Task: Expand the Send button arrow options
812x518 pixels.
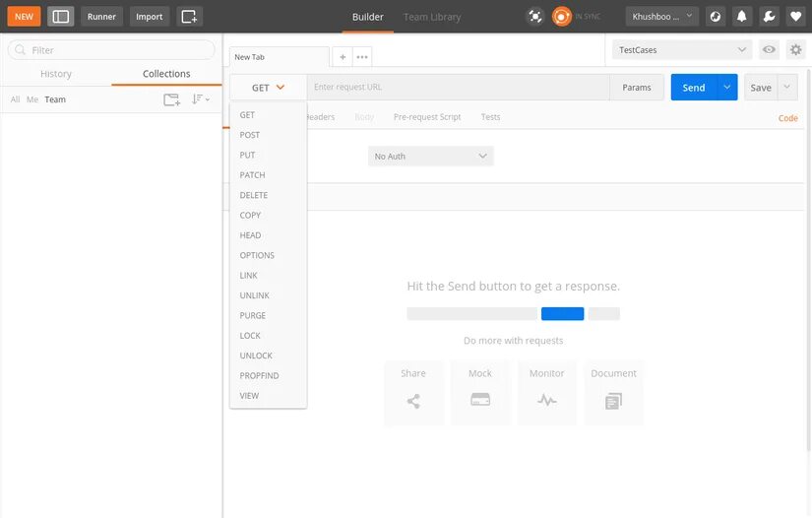Action: point(727,87)
